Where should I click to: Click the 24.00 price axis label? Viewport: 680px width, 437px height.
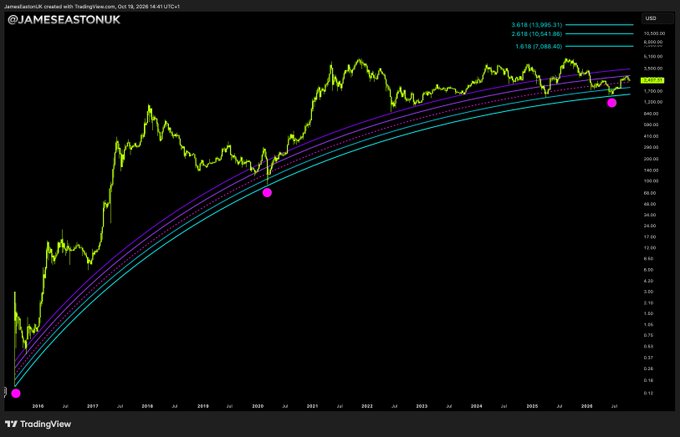point(651,226)
